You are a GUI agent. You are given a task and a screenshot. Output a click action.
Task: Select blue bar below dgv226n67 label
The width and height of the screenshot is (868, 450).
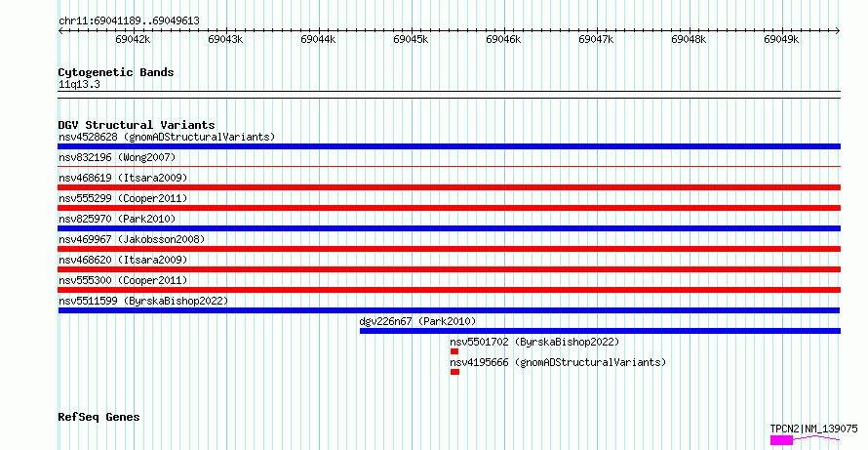(x=600, y=331)
